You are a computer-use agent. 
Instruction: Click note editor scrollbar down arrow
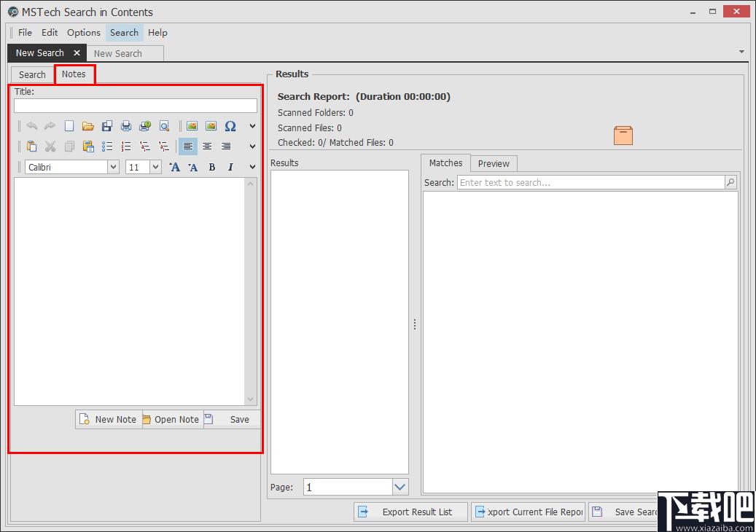(250, 399)
